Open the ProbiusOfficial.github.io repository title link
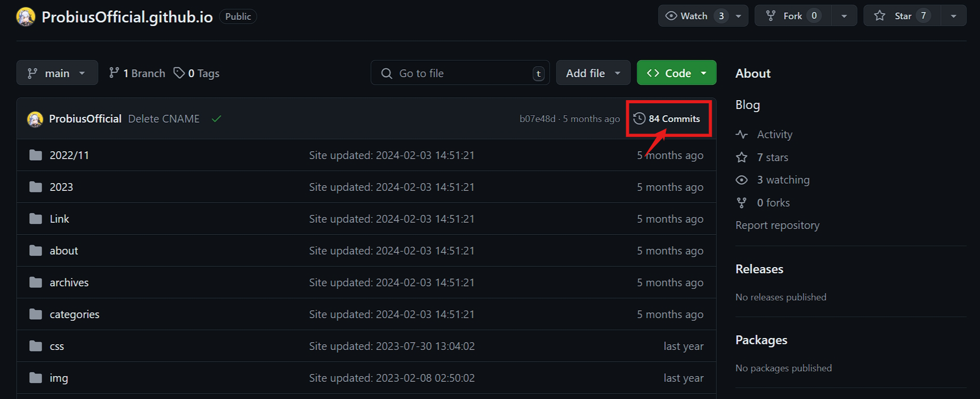 (x=127, y=17)
